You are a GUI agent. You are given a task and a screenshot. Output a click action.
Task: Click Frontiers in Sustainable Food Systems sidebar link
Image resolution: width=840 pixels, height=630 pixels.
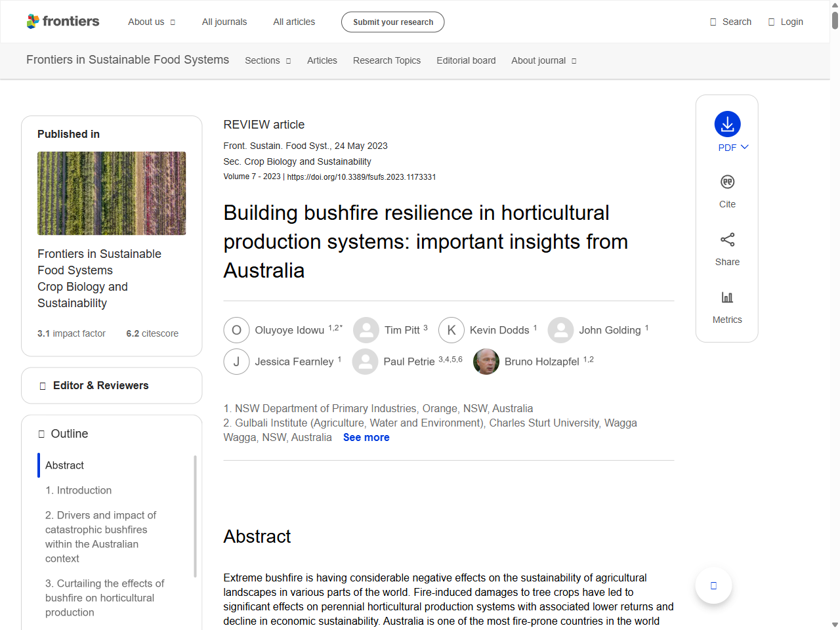pyautogui.click(x=99, y=262)
